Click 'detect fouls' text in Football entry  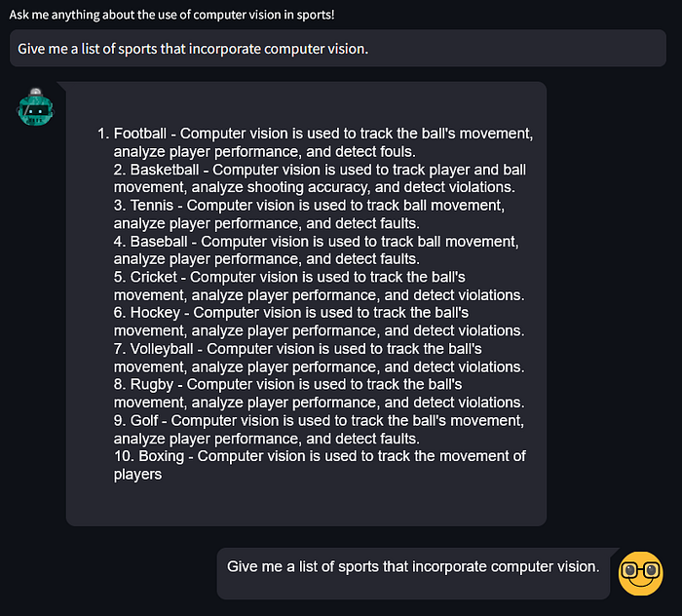pos(375,151)
